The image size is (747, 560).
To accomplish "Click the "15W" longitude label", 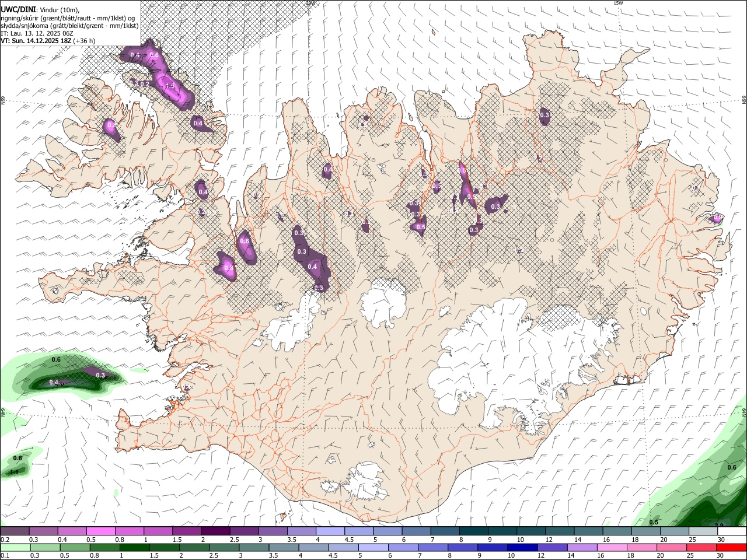I will point(619,3).
